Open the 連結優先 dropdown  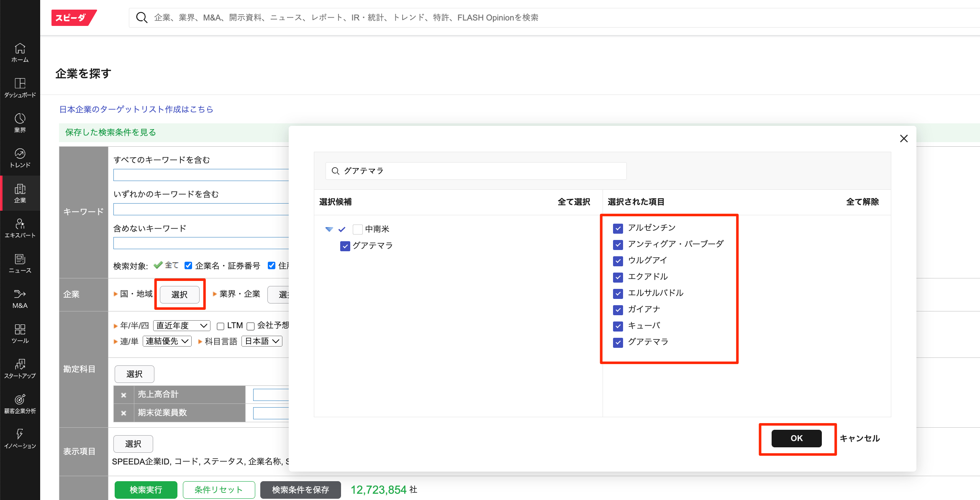167,341
